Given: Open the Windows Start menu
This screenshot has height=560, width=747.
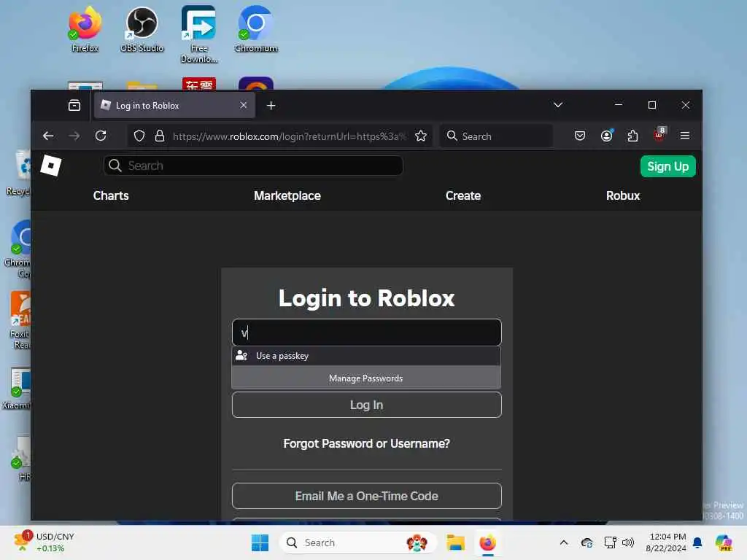Looking at the screenshot, I should point(260,542).
